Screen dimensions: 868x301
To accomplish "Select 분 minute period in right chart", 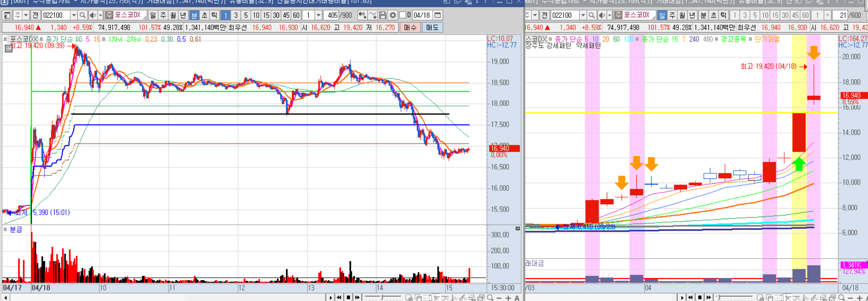I will coord(703,15).
